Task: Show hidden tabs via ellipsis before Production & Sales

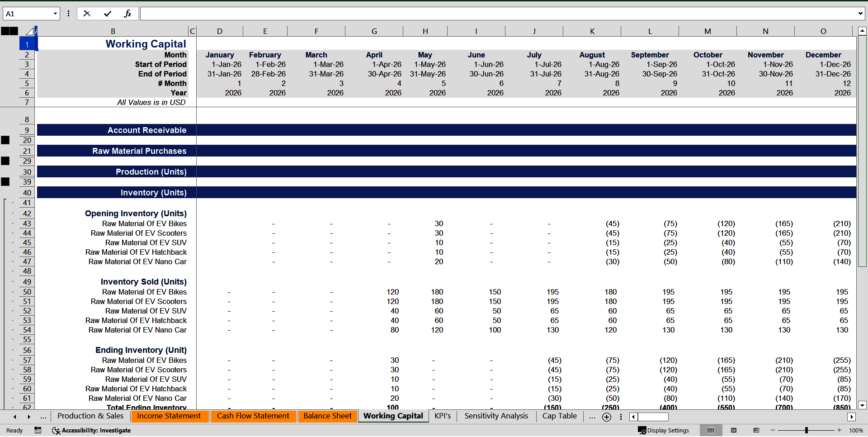Action: click(43, 417)
